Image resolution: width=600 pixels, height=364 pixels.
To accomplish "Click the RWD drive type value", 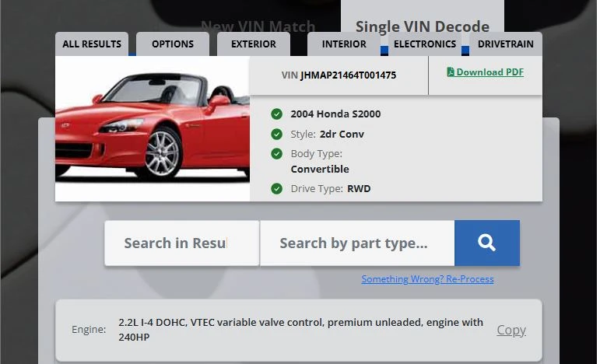I will 359,188.
